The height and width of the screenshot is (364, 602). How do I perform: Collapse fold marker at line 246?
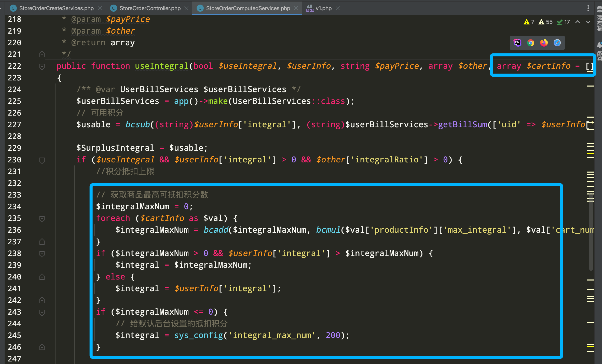(42, 347)
